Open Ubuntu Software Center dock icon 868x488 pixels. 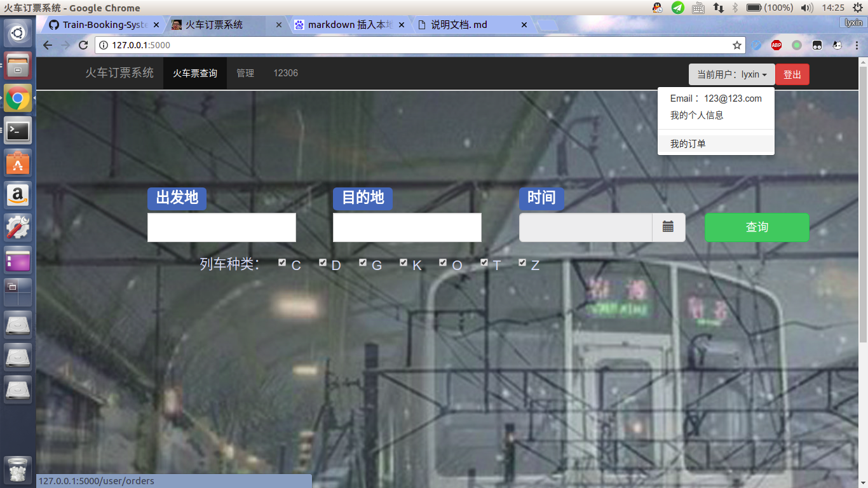[x=18, y=163]
